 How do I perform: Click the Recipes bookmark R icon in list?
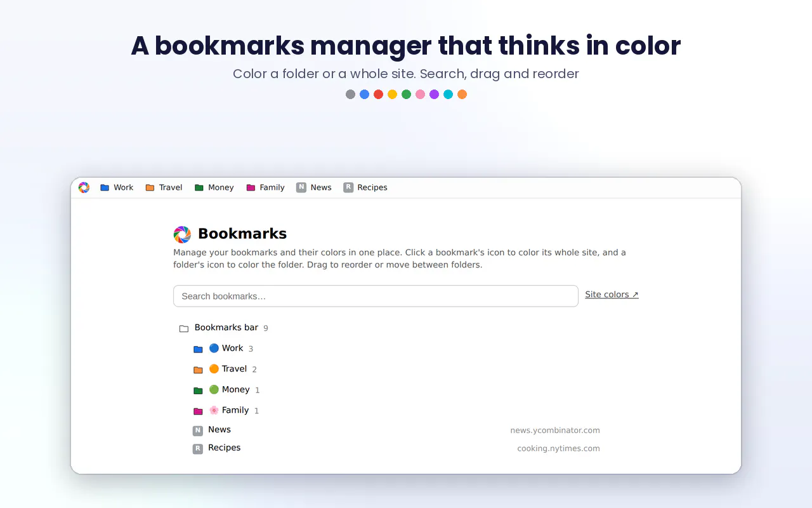coord(198,449)
